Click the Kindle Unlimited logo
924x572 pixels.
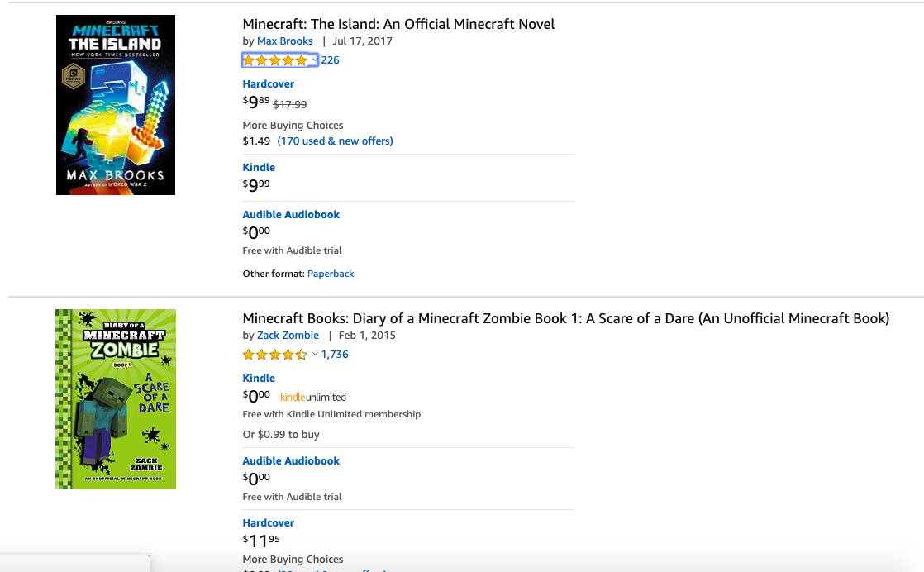tap(313, 398)
